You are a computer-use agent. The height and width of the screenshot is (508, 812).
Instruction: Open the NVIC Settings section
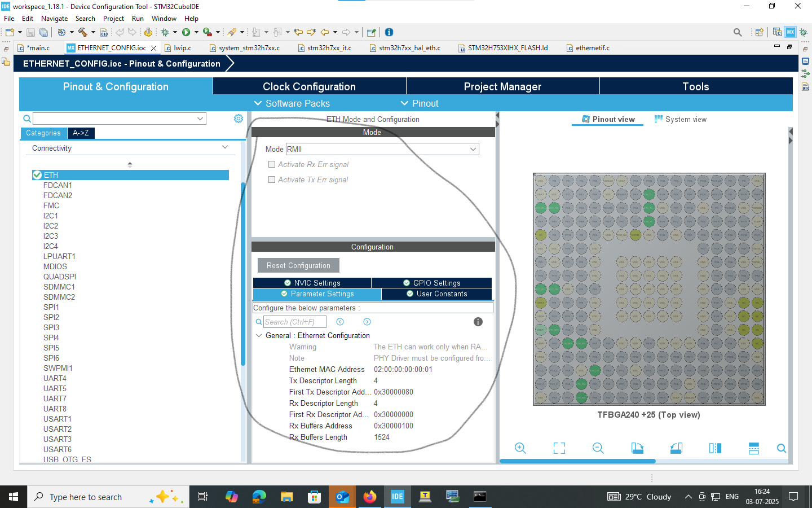pyautogui.click(x=312, y=282)
